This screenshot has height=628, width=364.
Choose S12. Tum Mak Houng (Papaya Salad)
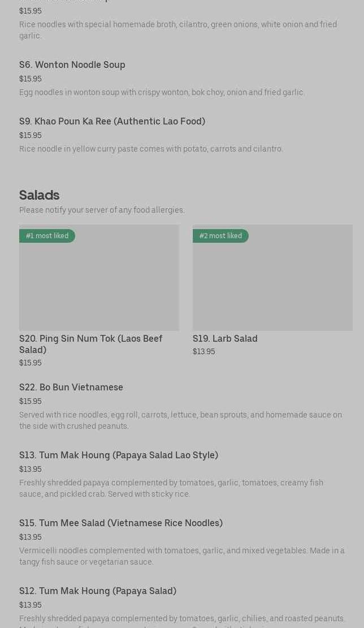(x=98, y=591)
